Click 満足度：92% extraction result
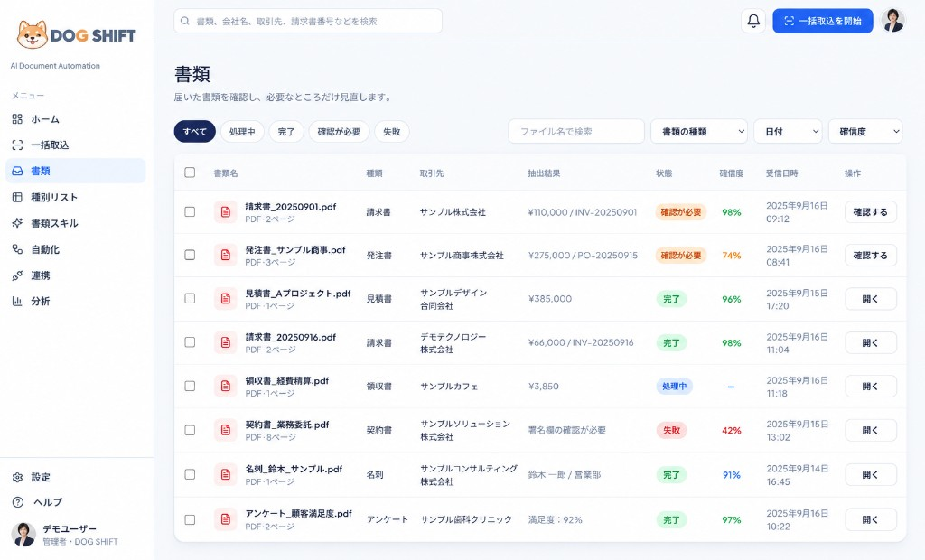Image resolution: width=925 pixels, height=560 pixels. click(x=556, y=520)
